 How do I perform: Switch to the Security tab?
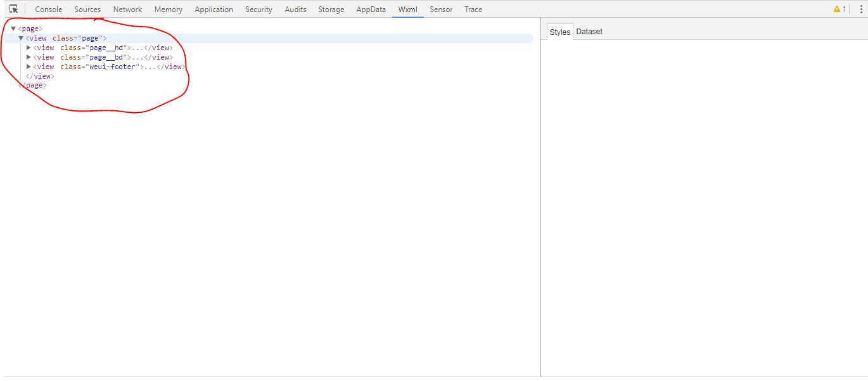click(x=258, y=10)
